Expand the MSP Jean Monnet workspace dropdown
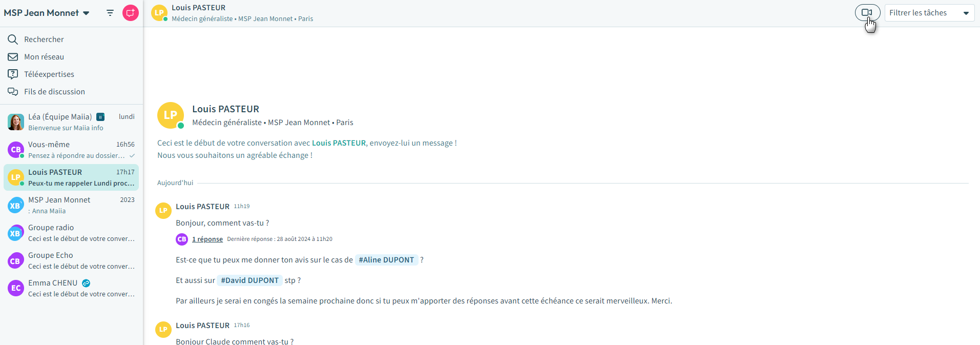Screen dimensions: 980x345 tap(86, 13)
